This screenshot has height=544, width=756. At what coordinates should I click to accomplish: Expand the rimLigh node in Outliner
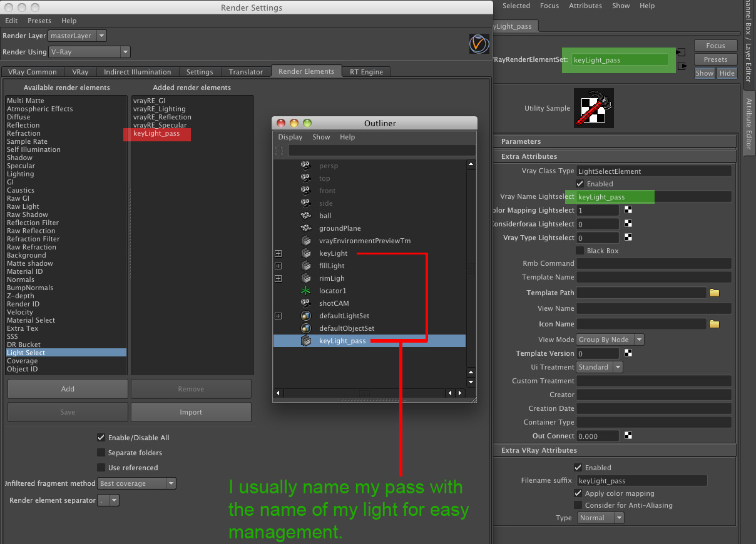click(278, 278)
